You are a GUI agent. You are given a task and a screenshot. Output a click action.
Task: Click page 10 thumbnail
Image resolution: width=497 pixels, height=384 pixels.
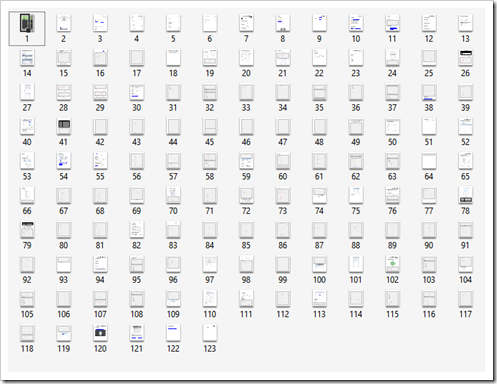(356, 23)
